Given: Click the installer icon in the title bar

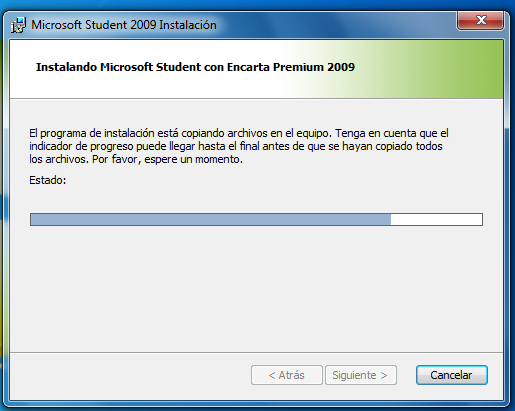Looking at the screenshot, I should pyautogui.click(x=18, y=25).
